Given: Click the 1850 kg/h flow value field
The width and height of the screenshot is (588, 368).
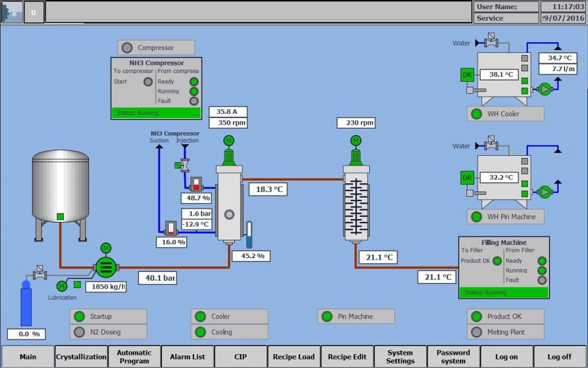Looking at the screenshot, I should pos(105,286).
